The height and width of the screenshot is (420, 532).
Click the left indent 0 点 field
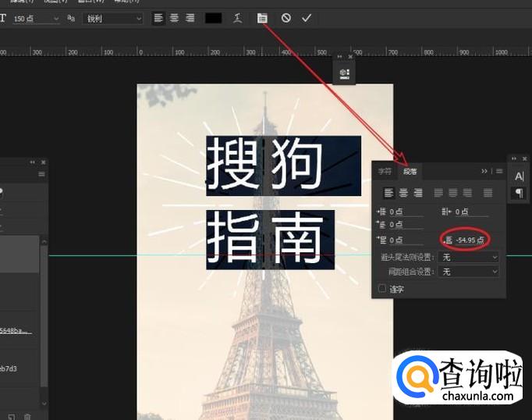(x=406, y=212)
